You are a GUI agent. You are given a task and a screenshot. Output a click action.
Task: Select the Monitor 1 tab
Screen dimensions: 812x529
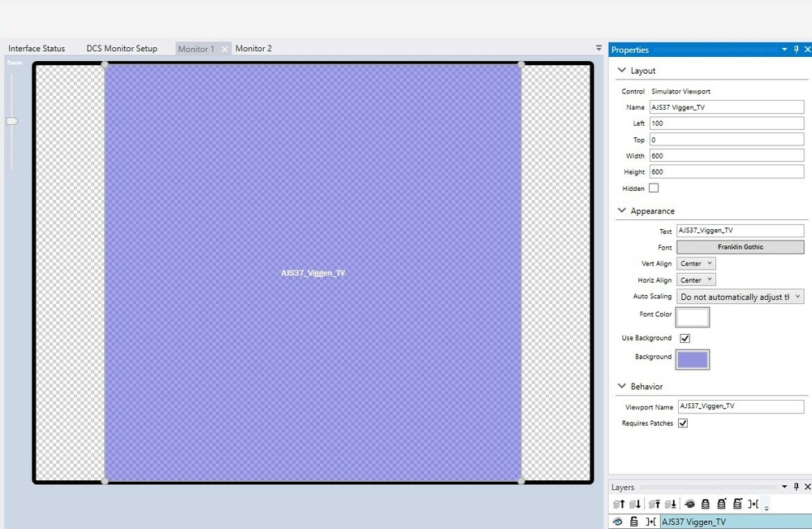pos(197,49)
